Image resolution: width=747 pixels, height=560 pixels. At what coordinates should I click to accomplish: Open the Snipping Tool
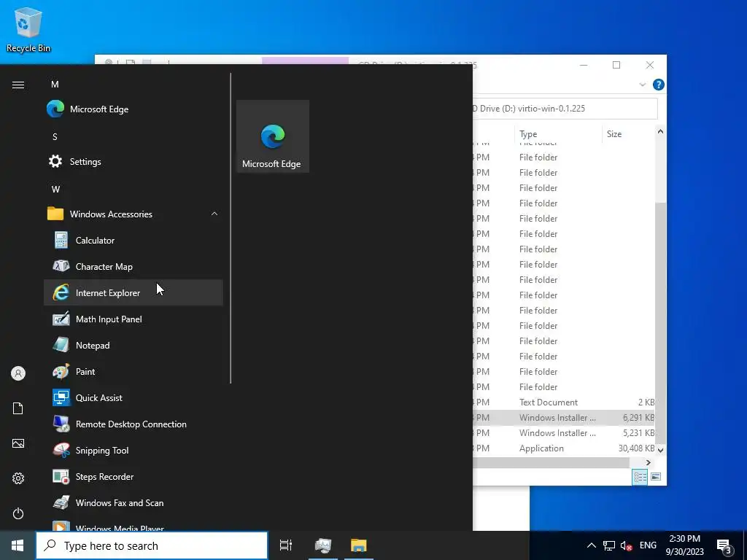coord(133,449)
